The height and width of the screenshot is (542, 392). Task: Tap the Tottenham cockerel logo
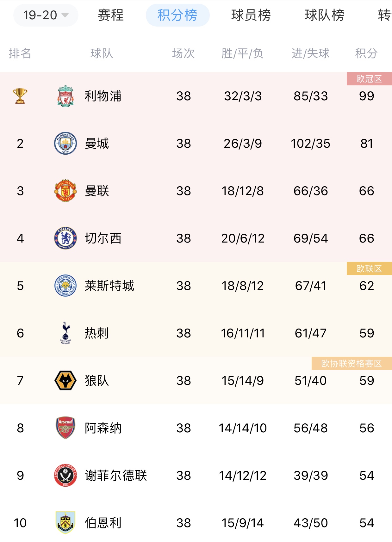(65, 333)
